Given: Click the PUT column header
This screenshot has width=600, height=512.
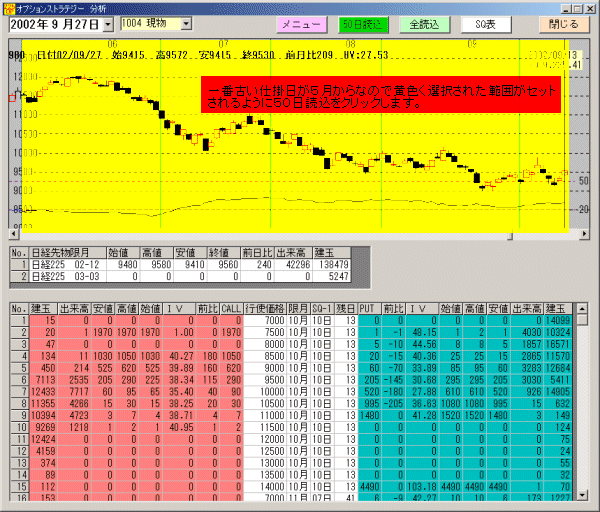Looking at the screenshot, I should coord(370,308).
